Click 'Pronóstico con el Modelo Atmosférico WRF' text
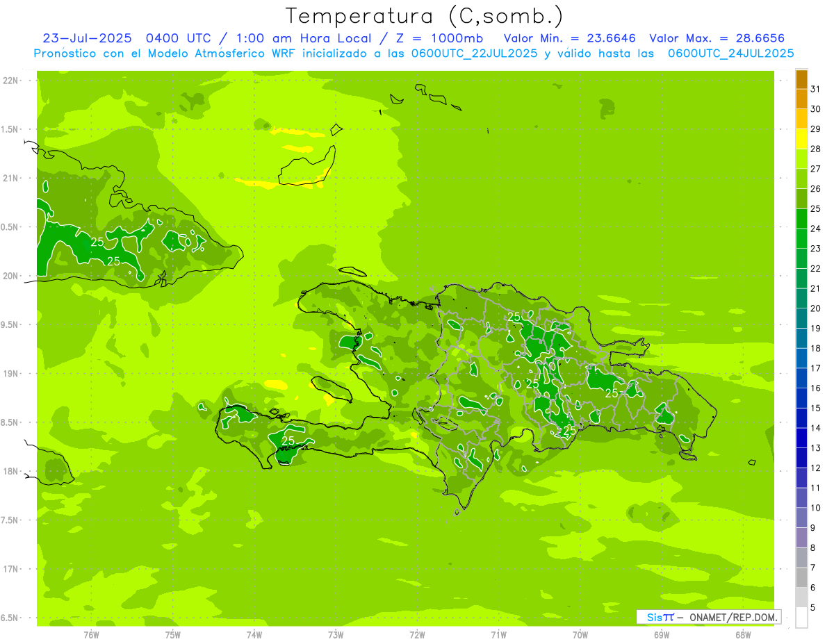 click(166, 53)
